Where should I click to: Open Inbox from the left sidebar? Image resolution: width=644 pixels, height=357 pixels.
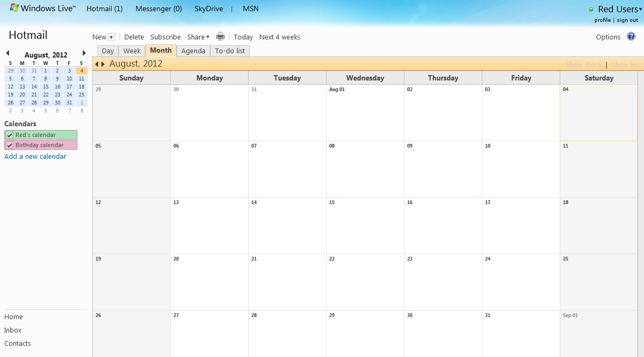pyautogui.click(x=13, y=330)
